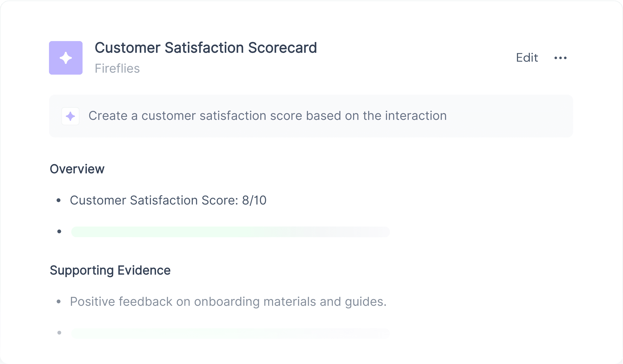Click the faded loading bar under Supporting Evidence

[230, 333]
